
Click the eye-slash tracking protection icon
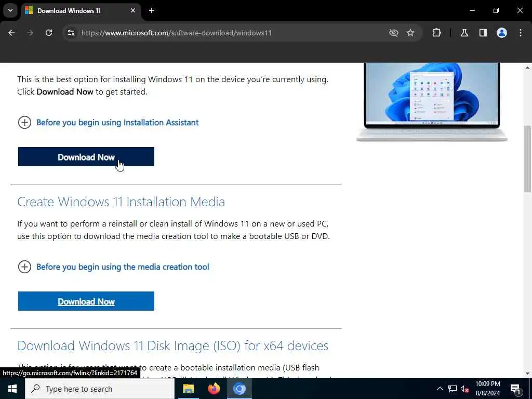click(394, 33)
